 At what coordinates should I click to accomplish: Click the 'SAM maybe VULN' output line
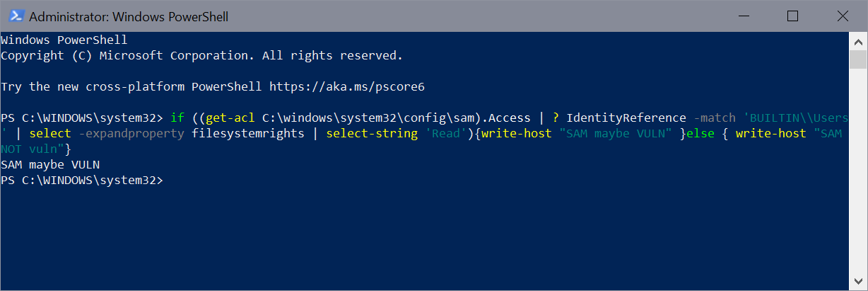point(50,164)
